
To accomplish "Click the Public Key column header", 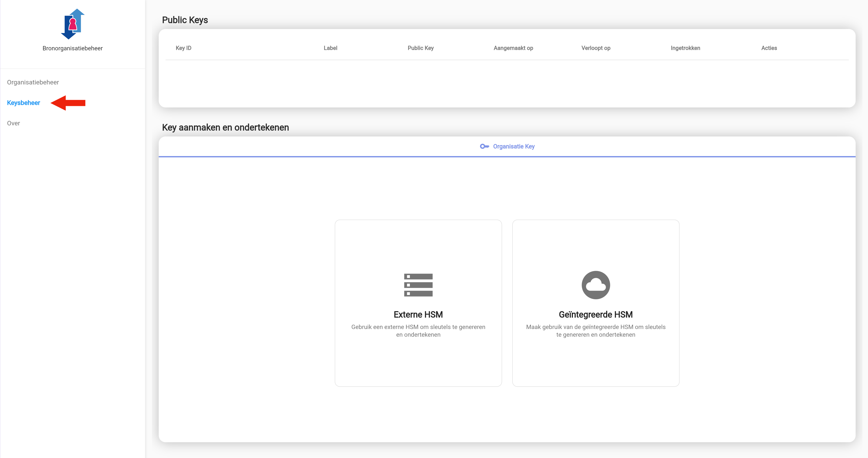I will 421,48.
